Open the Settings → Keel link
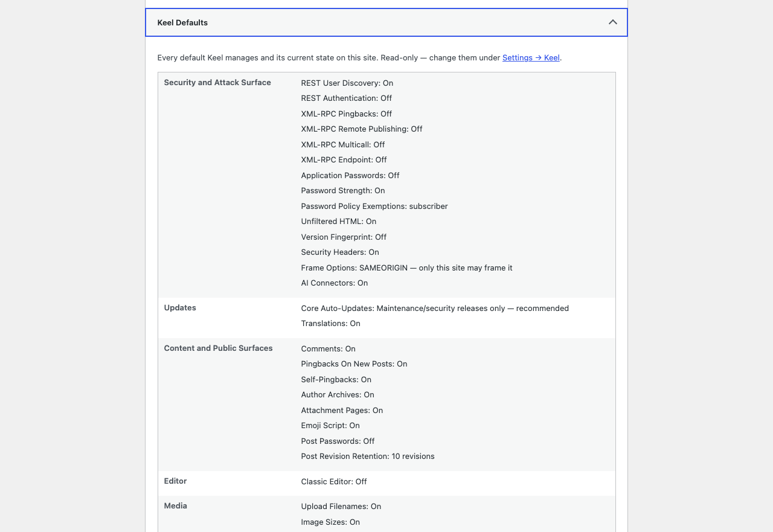773x532 pixels. 531,58
